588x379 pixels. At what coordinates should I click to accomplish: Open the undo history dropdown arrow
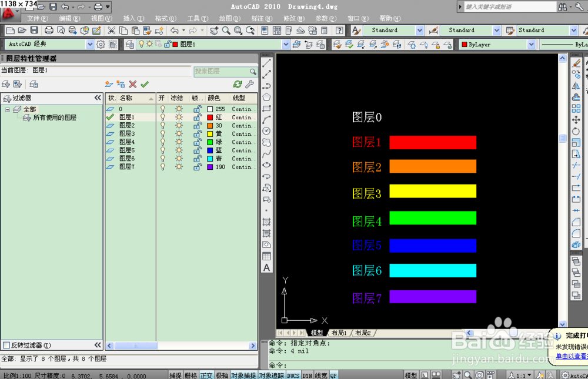click(183, 31)
